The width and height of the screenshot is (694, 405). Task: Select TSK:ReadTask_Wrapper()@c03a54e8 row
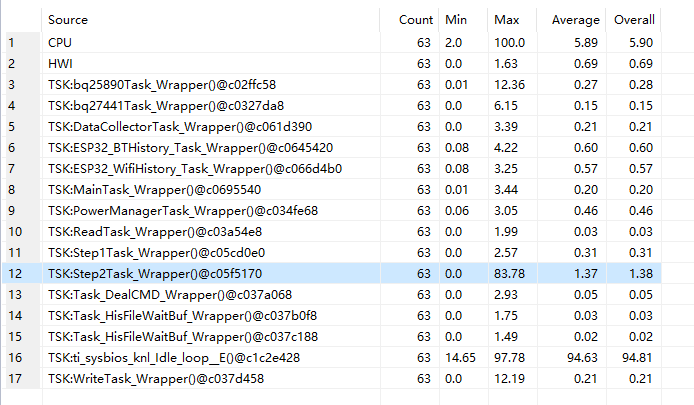(x=334, y=232)
